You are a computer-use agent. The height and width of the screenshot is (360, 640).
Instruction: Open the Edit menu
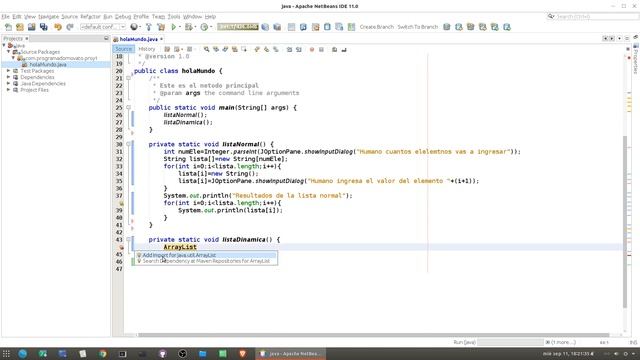point(17,17)
